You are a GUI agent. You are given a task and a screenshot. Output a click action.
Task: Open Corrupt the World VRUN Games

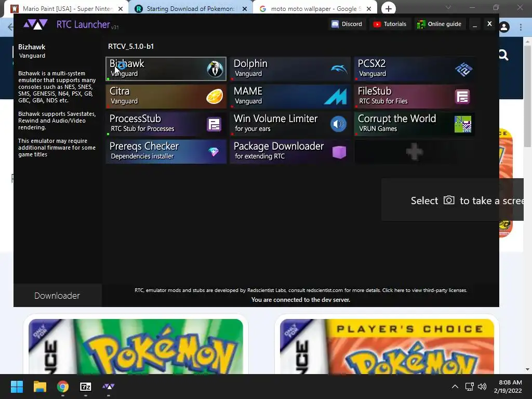pos(414,124)
